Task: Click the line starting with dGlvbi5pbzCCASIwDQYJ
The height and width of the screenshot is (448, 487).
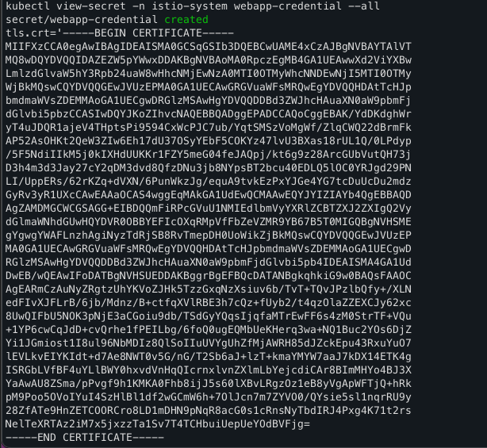Action: 209,114
